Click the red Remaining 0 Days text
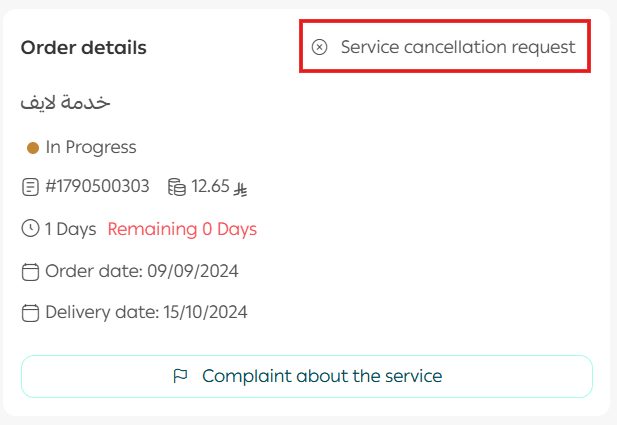Screen dimensions: 617x425 click(x=182, y=229)
